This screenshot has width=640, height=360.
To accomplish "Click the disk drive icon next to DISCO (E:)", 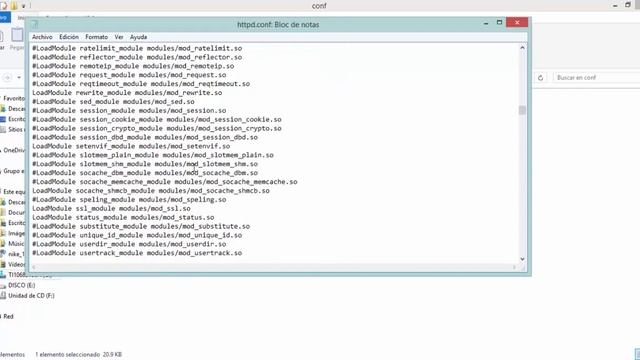I will 3,285.
